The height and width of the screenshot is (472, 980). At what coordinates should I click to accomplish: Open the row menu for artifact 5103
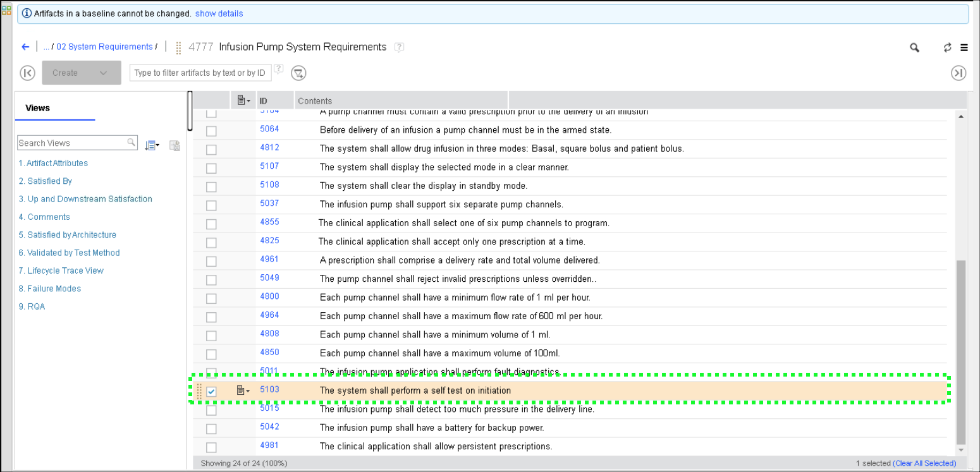(x=243, y=391)
